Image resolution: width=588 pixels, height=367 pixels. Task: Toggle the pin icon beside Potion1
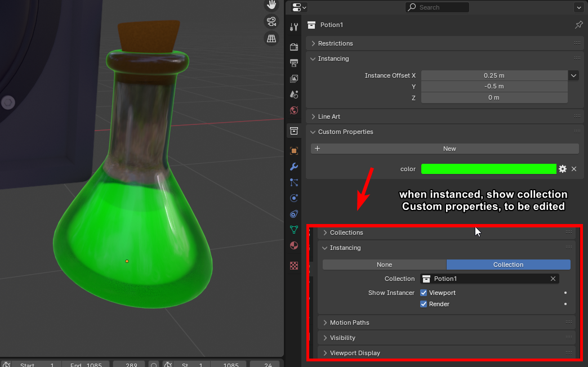(x=578, y=25)
